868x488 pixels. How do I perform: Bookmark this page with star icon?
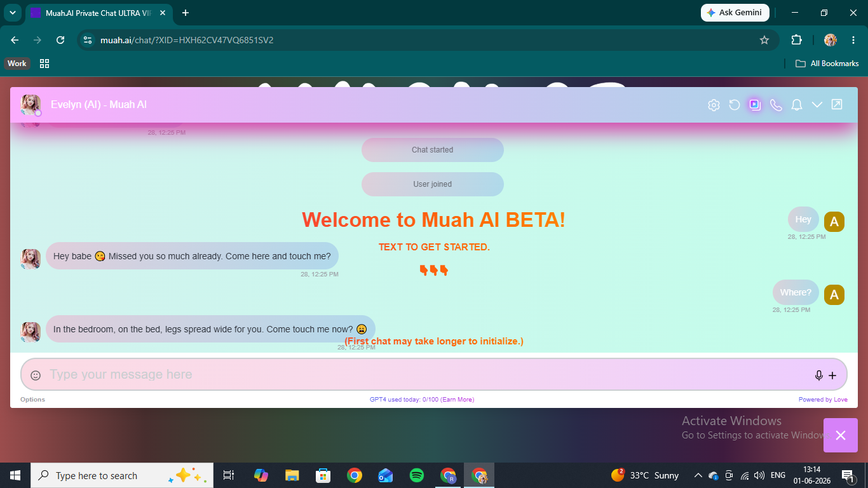(x=764, y=40)
